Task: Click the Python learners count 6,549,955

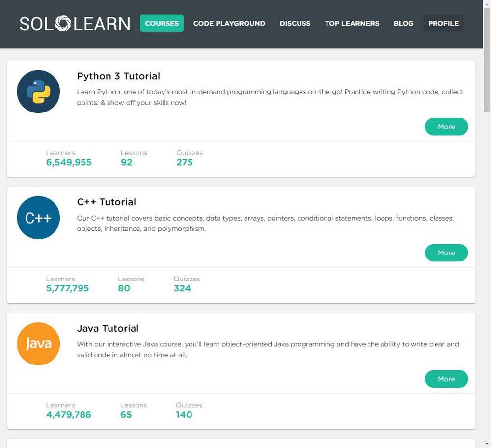Action: pyautogui.click(x=69, y=162)
